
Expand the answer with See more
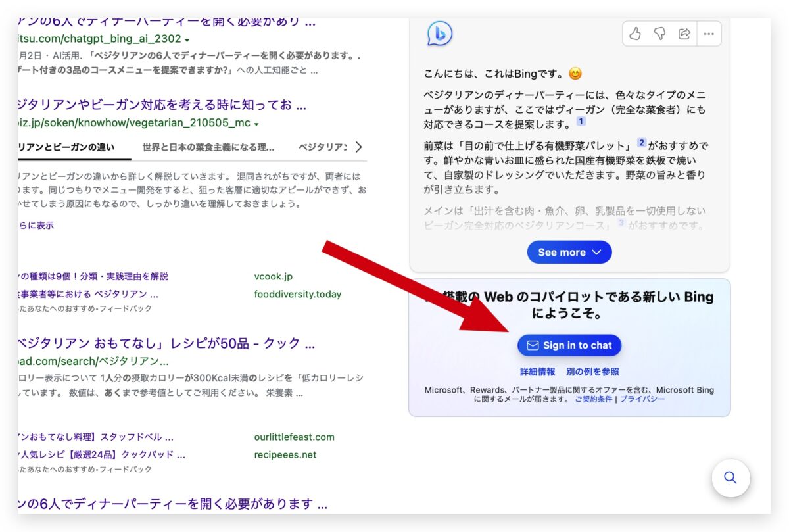tap(569, 253)
